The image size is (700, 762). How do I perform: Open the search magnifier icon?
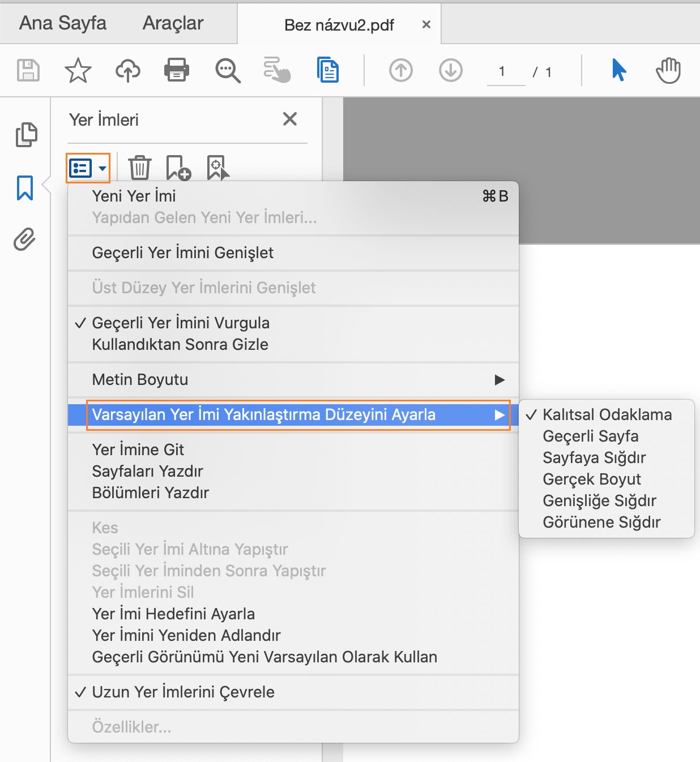click(228, 71)
